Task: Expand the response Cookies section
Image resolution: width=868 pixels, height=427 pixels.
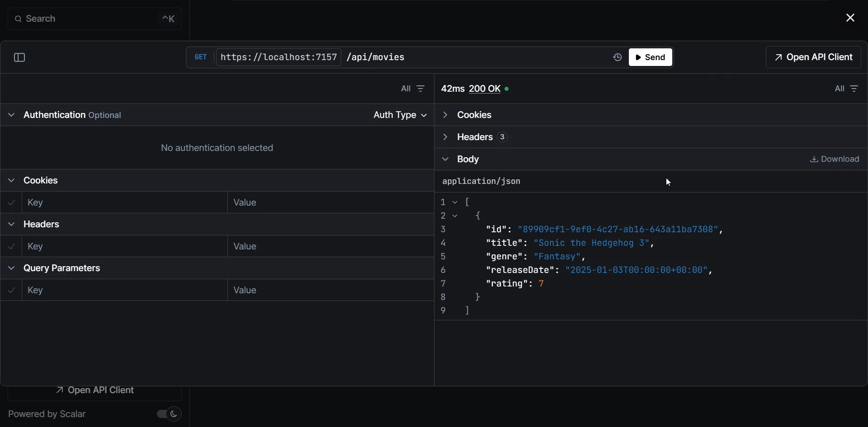Action: (x=474, y=115)
